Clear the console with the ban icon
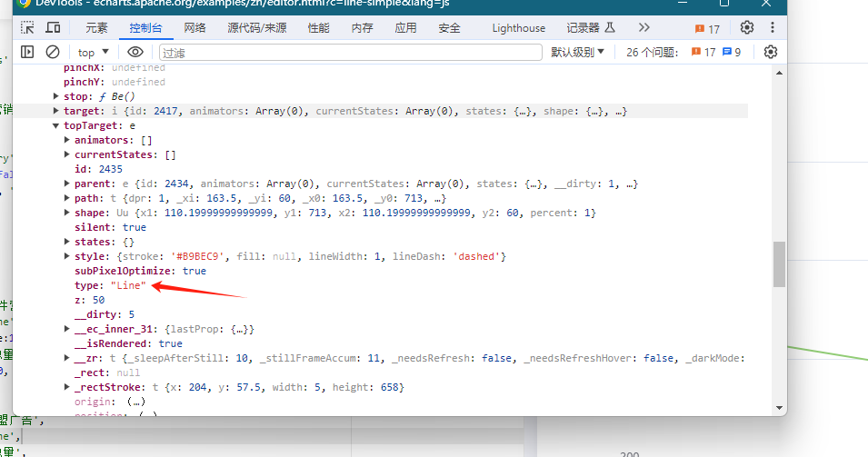 coord(53,53)
